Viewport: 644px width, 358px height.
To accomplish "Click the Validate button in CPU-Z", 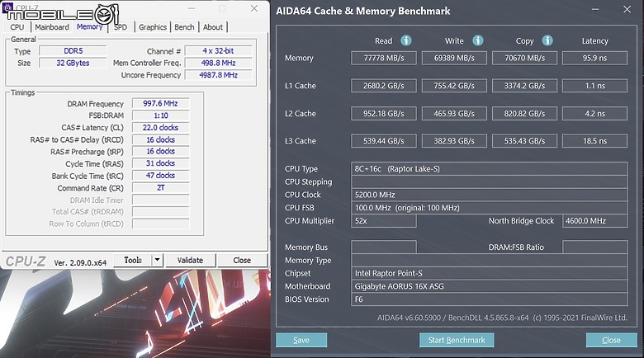I will pyautogui.click(x=190, y=260).
